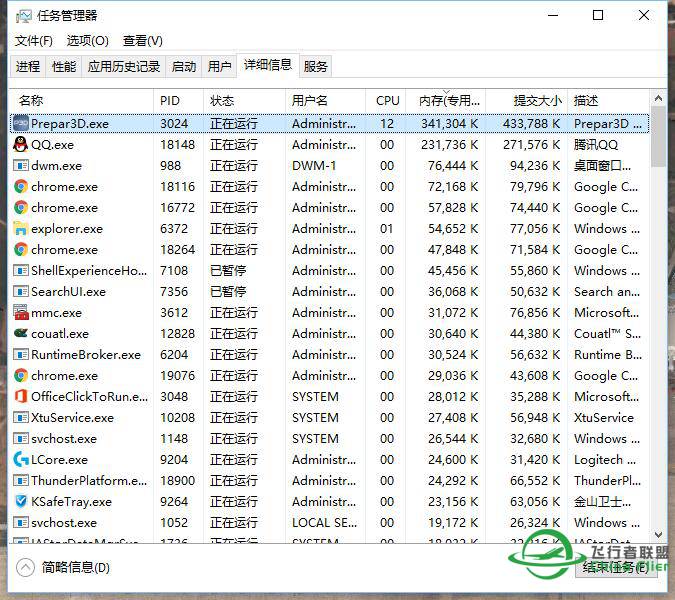Maximize the Task Manager window

click(x=598, y=15)
